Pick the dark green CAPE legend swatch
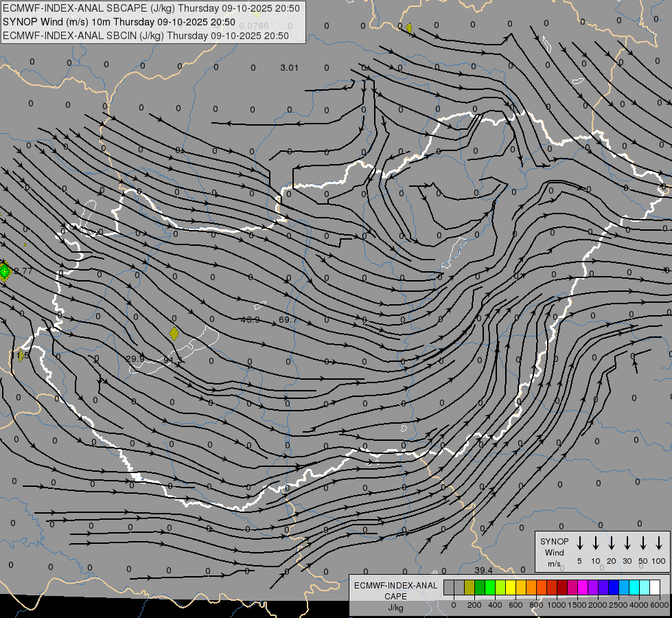672x618 pixels. 480,587
